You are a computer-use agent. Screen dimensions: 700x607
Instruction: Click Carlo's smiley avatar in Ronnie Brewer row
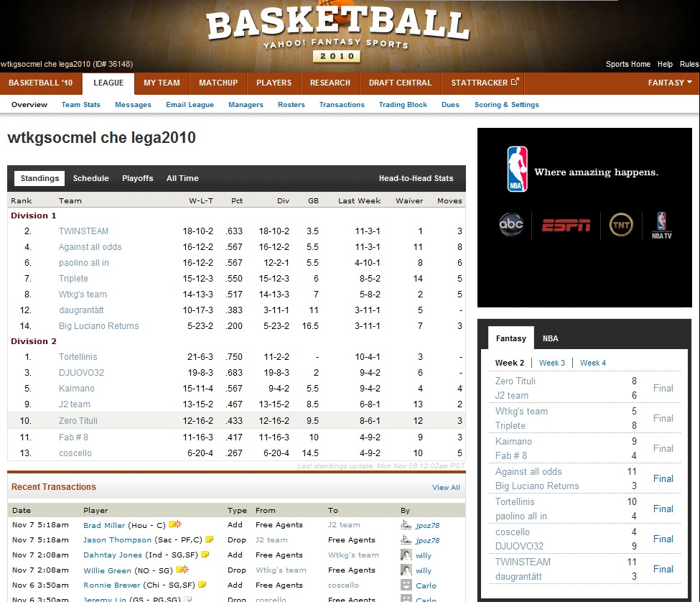click(406, 585)
